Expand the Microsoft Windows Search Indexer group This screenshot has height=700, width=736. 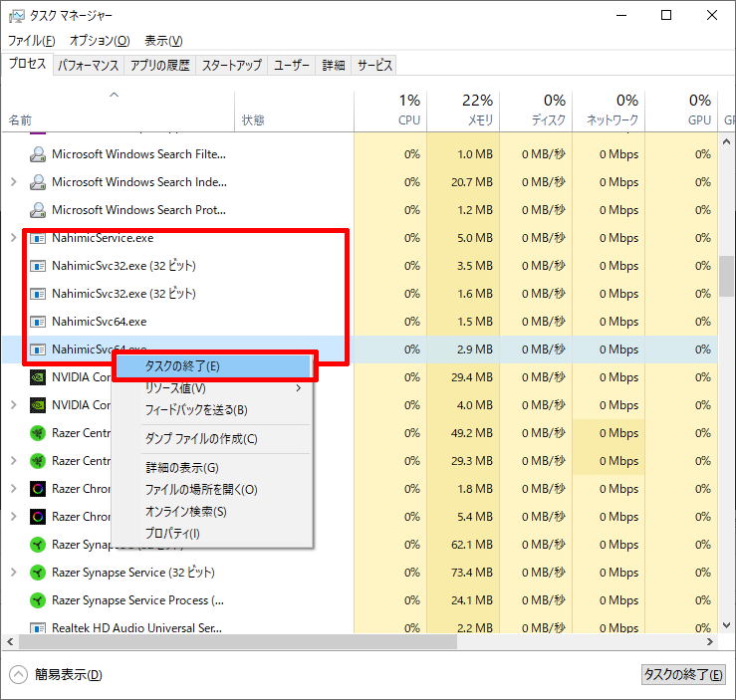point(14,182)
